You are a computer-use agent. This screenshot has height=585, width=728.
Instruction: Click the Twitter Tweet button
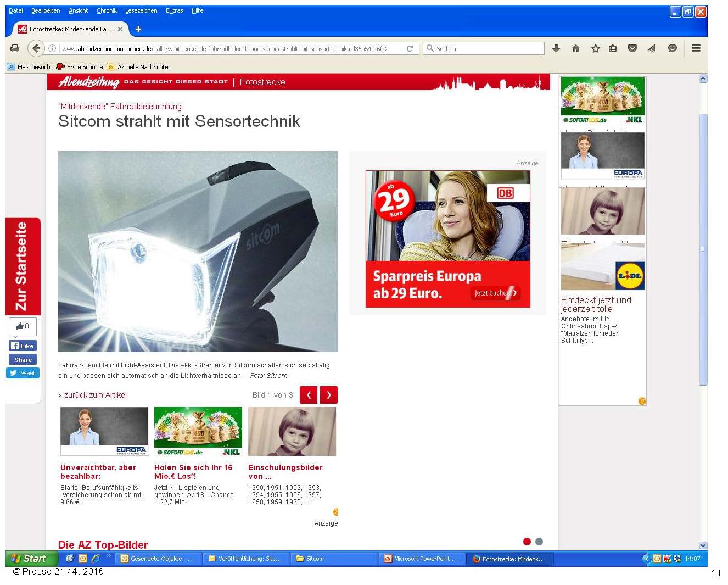point(23,373)
